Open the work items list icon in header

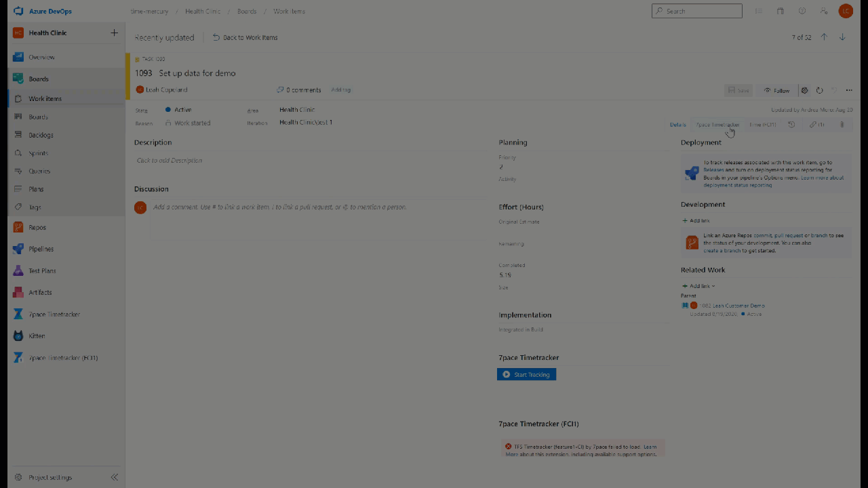pos(759,11)
